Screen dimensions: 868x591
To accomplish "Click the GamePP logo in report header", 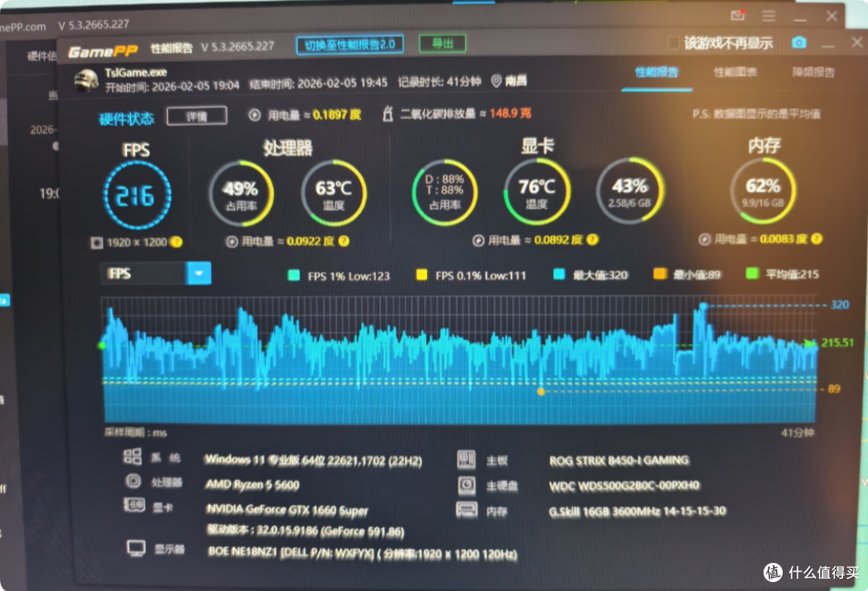I will pos(102,51).
